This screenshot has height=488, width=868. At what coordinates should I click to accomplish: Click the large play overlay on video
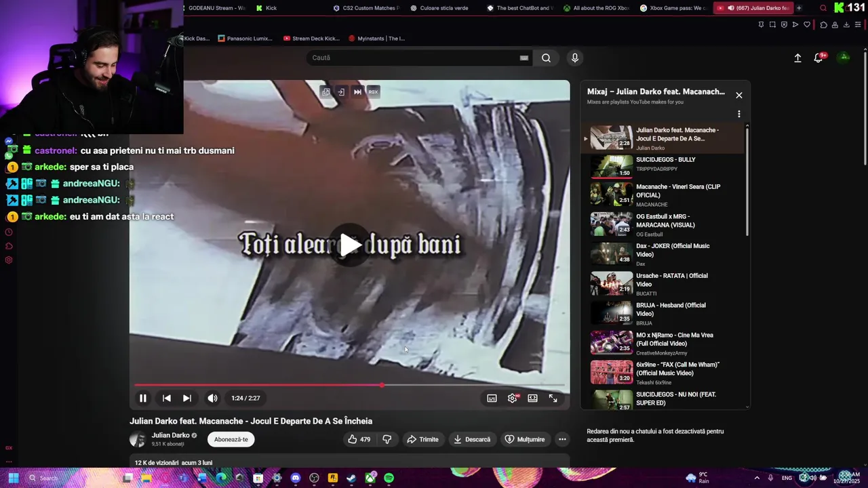[350, 245]
